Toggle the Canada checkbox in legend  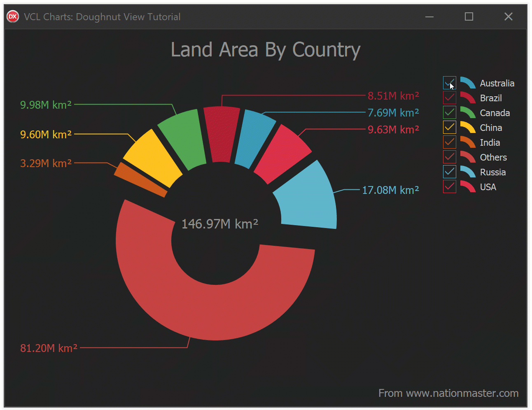point(449,112)
